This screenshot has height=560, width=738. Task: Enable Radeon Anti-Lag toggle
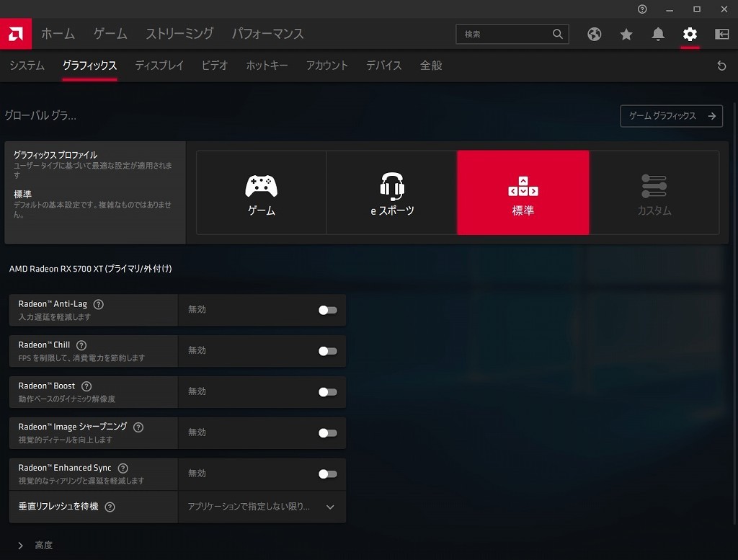tap(328, 310)
